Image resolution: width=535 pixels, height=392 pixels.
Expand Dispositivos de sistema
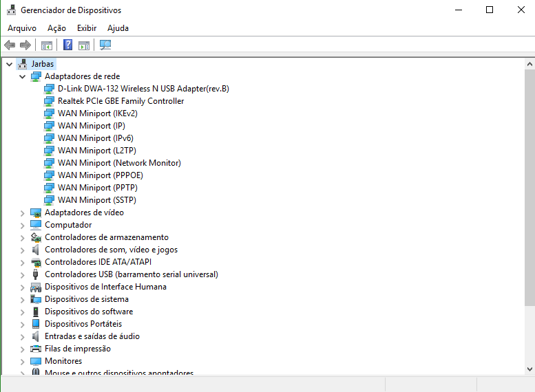23,300
